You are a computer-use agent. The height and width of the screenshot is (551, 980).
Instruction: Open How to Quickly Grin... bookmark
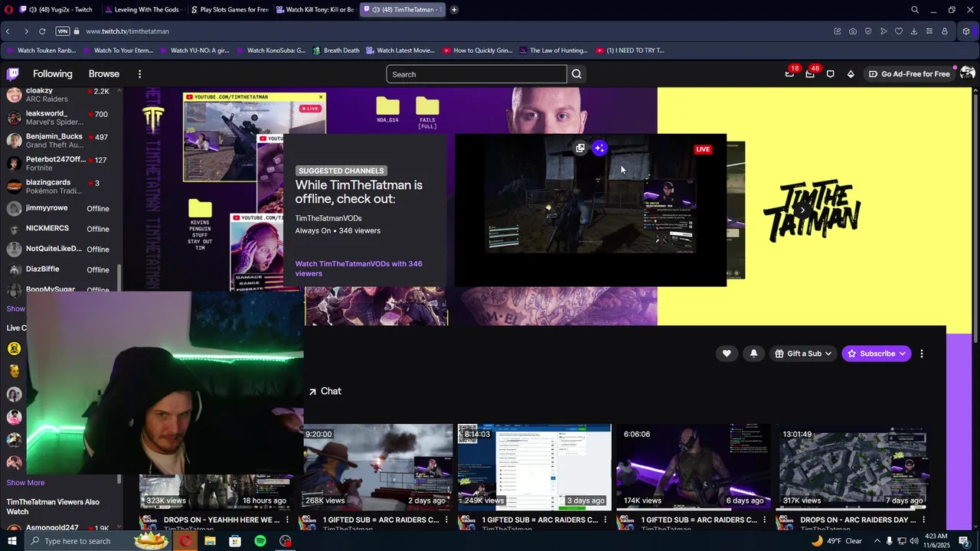tap(476, 51)
